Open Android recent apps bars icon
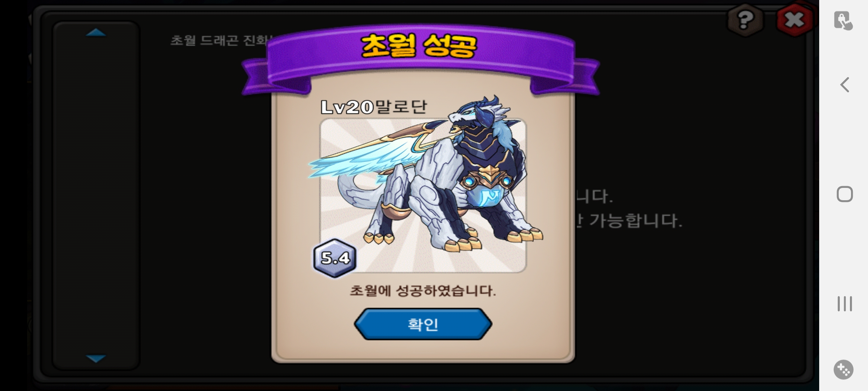The image size is (868, 391). (844, 303)
